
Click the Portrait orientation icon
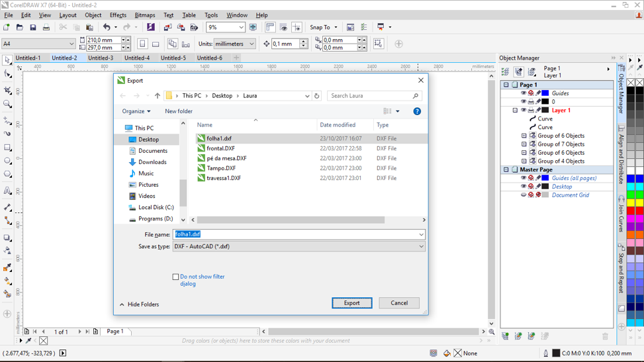tap(142, 44)
